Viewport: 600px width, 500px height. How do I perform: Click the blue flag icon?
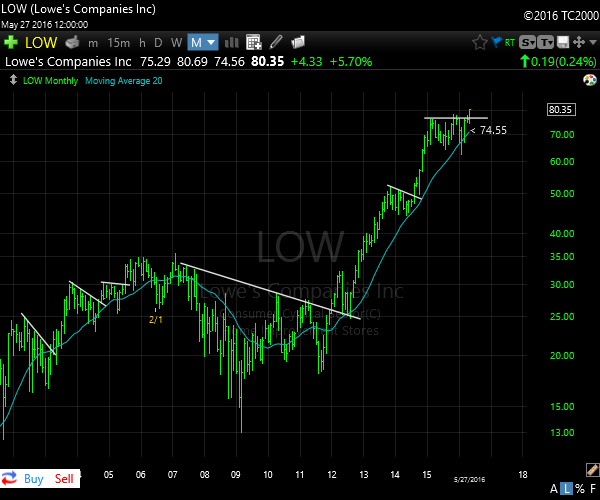[x=496, y=42]
